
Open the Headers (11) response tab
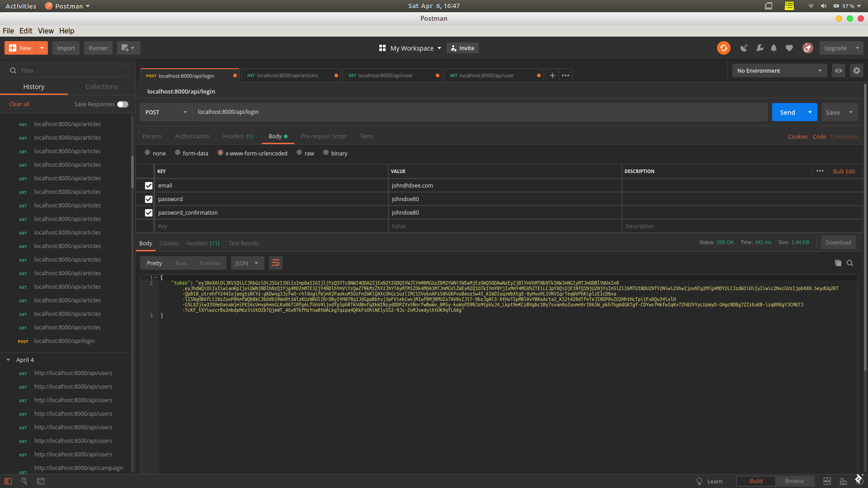pyautogui.click(x=203, y=243)
